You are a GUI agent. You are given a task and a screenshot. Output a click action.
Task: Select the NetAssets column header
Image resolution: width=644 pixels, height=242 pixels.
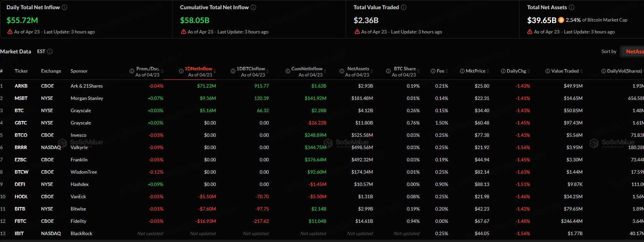358,69
